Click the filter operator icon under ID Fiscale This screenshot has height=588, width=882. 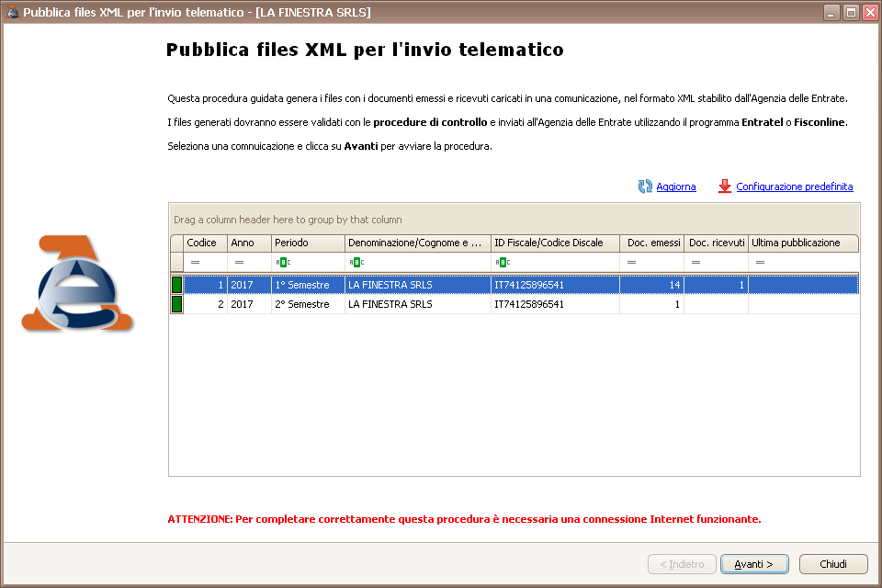[502, 263]
